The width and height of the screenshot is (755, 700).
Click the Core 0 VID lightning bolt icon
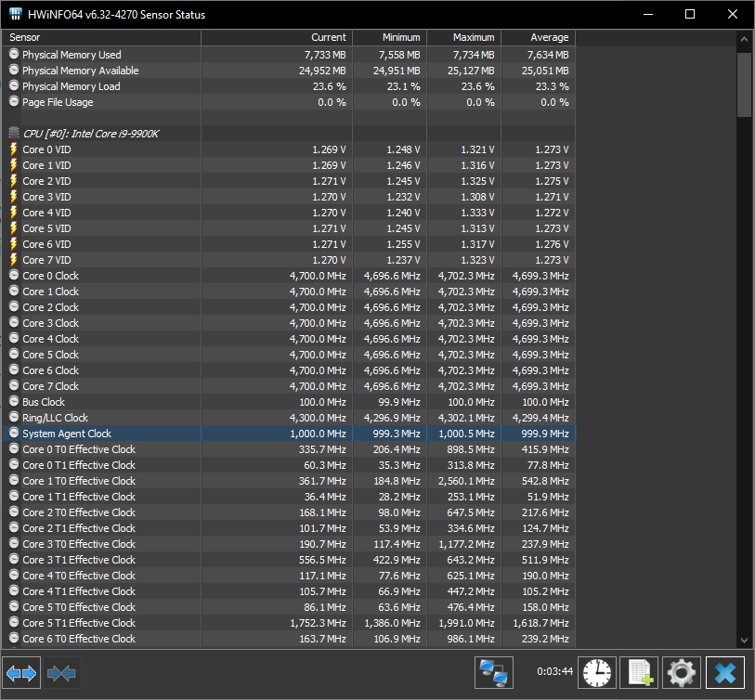(14, 149)
